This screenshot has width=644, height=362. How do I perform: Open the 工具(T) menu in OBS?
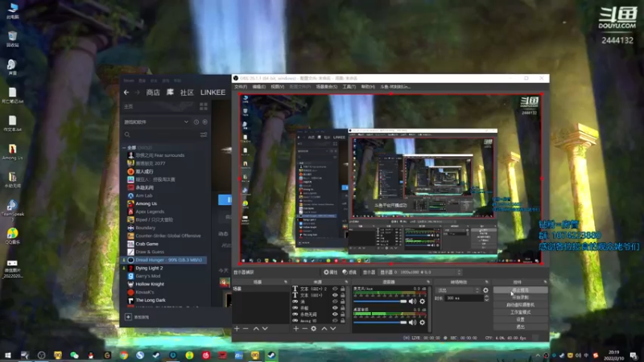(x=349, y=87)
